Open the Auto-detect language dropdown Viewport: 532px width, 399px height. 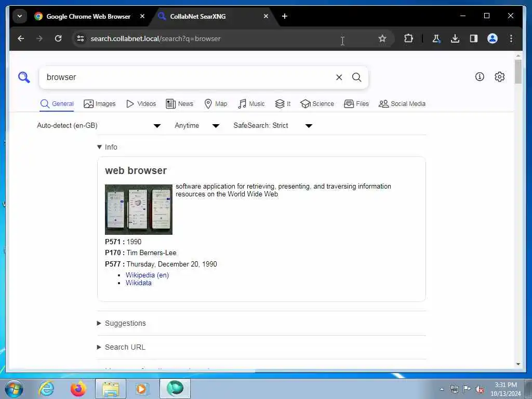(99, 126)
